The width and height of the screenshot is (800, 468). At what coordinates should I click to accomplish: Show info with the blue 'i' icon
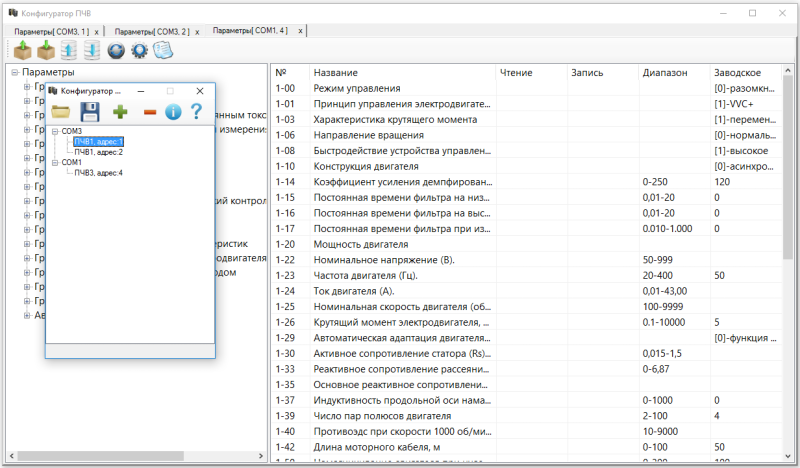click(x=173, y=112)
